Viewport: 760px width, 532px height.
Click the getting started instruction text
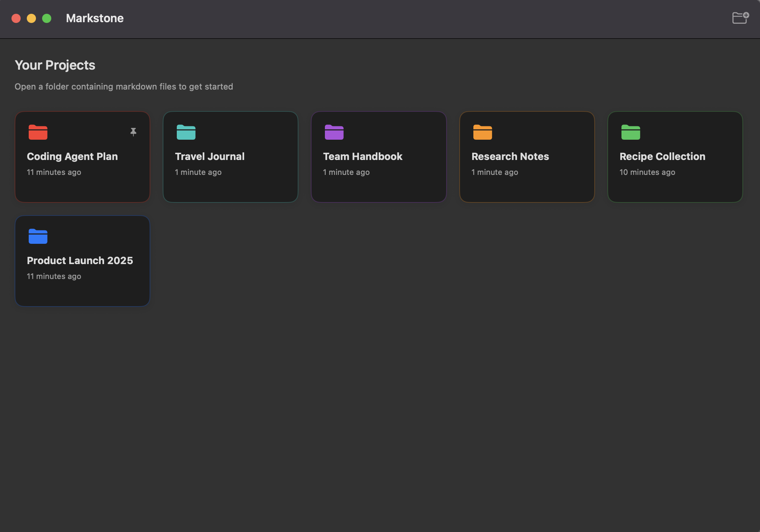(124, 86)
